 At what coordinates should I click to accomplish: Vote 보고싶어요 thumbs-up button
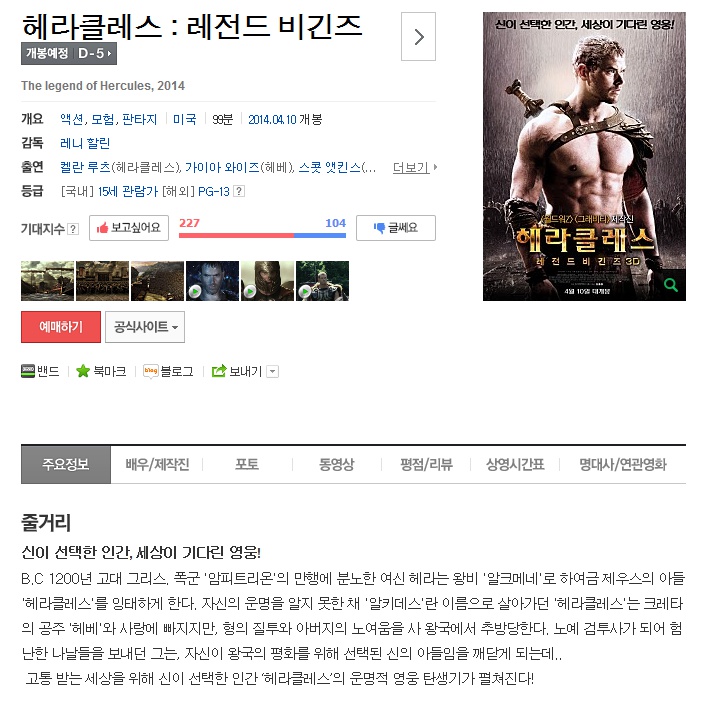pyautogui.click(x=129, y=228)
